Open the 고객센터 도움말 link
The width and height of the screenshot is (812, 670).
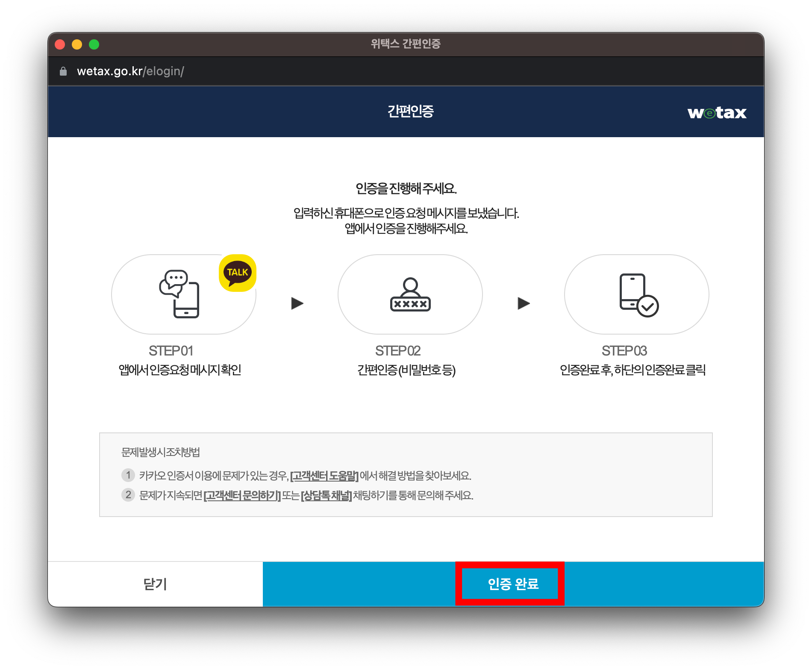(x=324, y=475)
